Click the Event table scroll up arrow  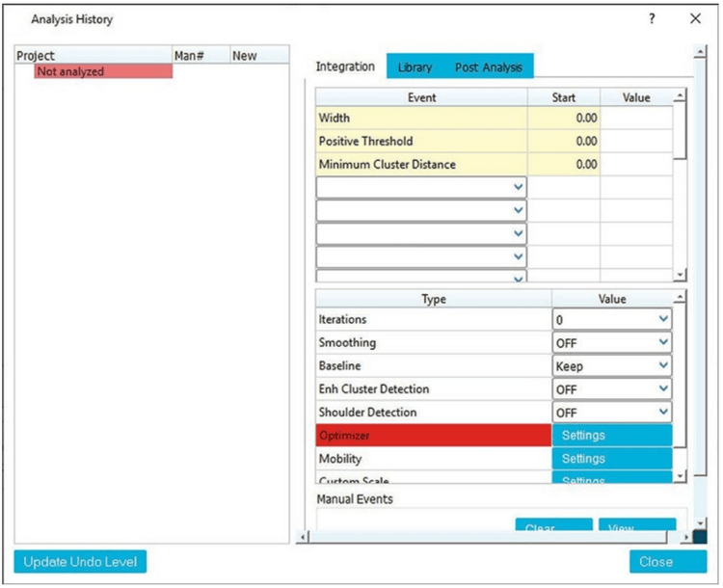pos(680,97)
